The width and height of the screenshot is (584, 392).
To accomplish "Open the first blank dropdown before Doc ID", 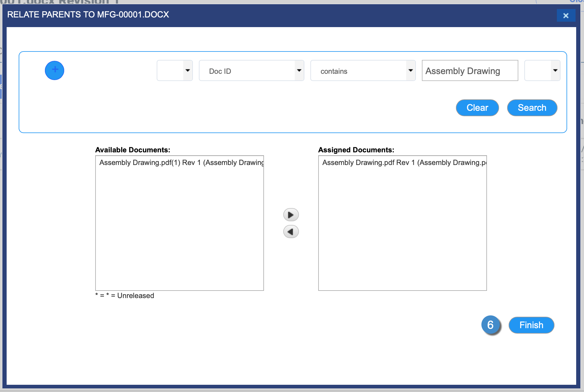I will coord(174,70).
